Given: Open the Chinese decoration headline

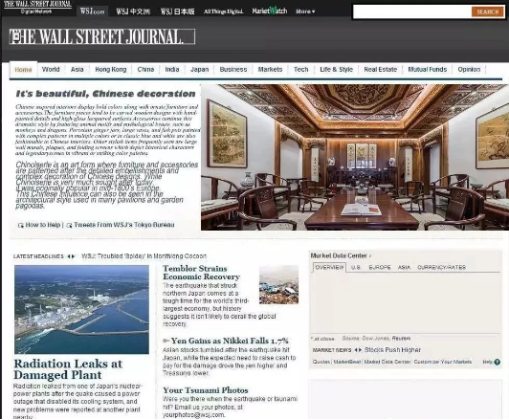Looking at the screenshot, I should [x=106, y=94].
